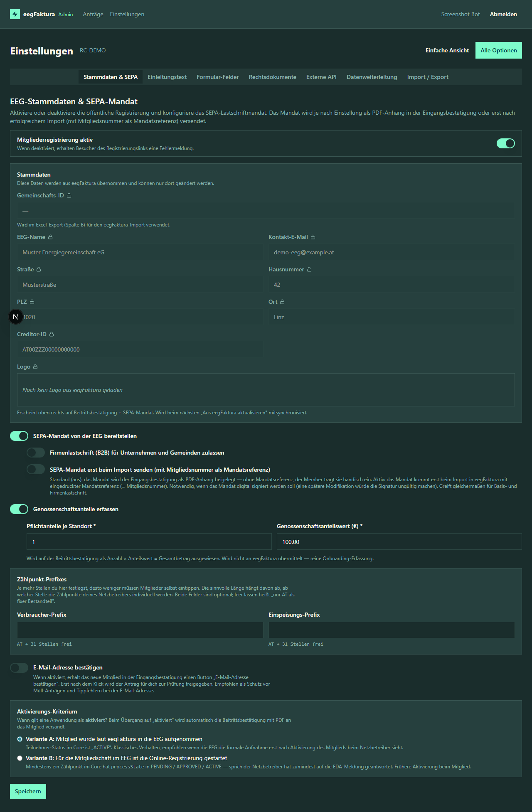Enable Firmenlastschrift (B2B) toggle

36,453
